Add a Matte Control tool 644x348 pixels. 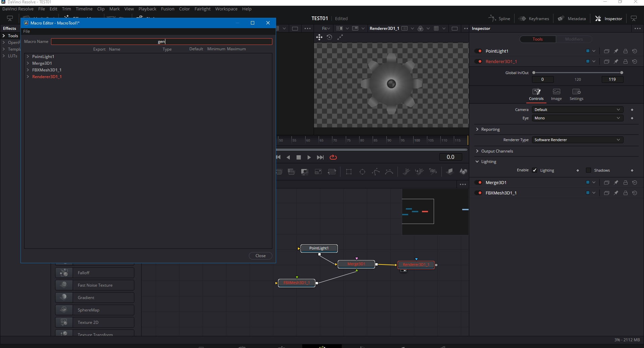[x=305, y=172]
